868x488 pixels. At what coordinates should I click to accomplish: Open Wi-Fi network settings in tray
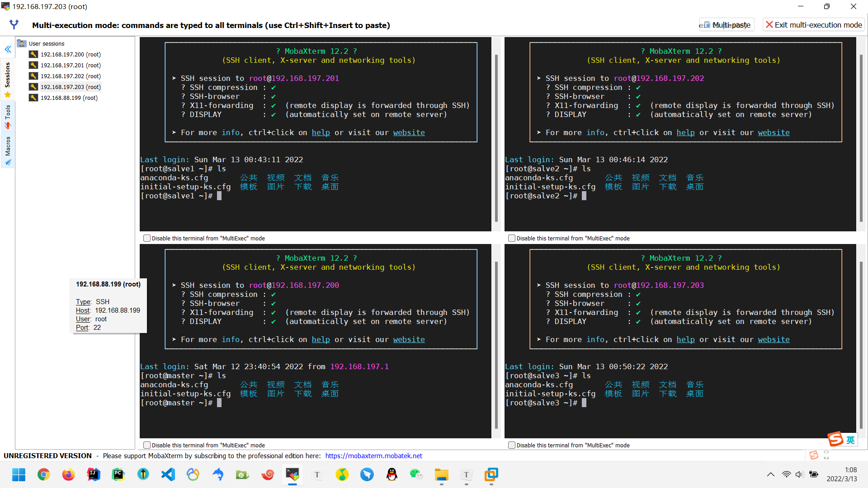click(786, 474)
